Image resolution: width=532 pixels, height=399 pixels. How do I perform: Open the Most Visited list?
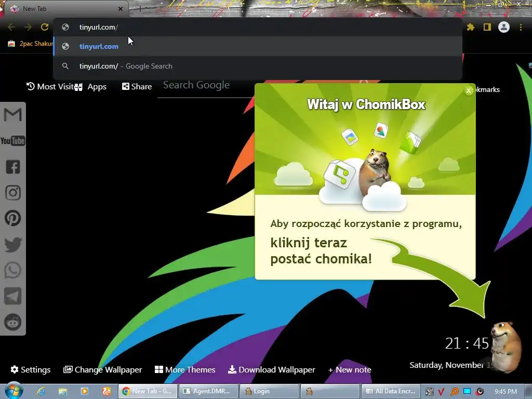click(x=50, y=87)
